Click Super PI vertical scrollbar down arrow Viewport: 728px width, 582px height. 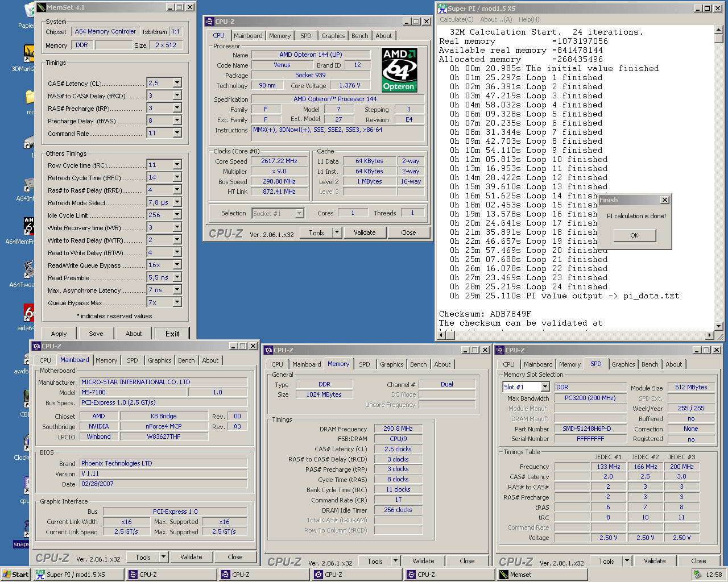(x=719, y=326)
